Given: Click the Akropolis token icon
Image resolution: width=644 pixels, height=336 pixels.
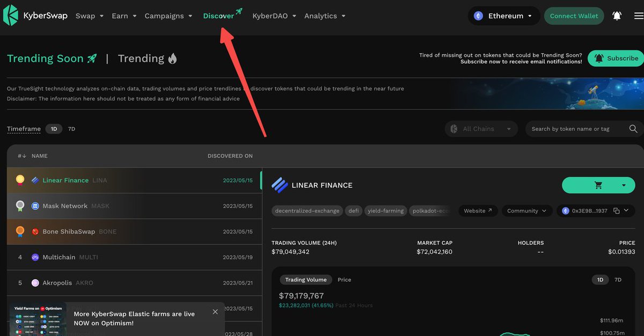Looking at the screenshot, I should coord(35,283).
